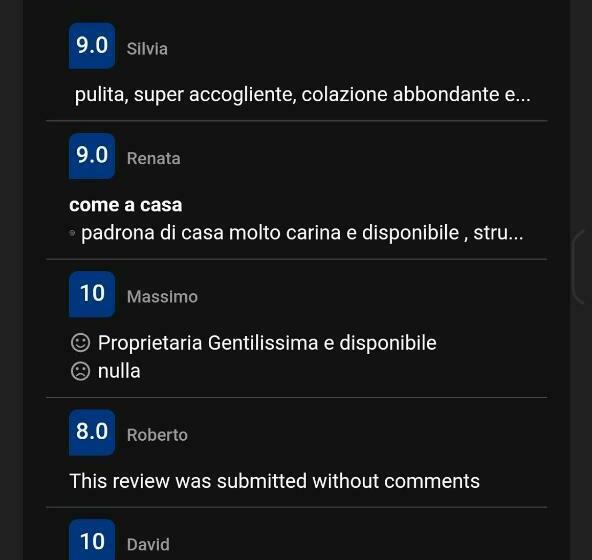Select 'This review was submitted without comments'
Screen dimensions: 592x560
[x=274, y=481]
